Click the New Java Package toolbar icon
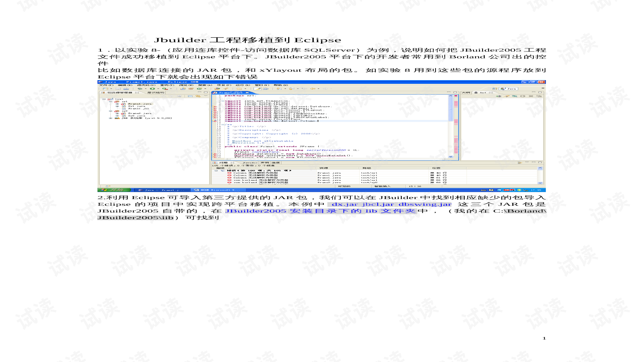 point(191,88)
